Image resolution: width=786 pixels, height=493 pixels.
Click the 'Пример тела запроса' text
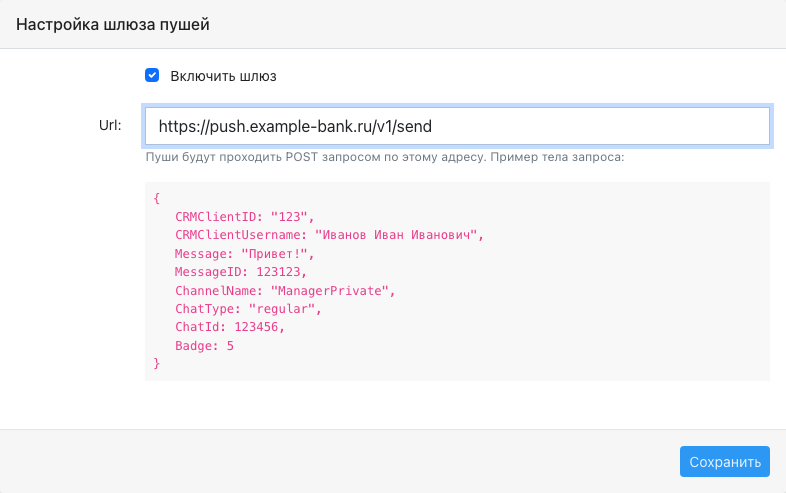click(x=557, y=157)
